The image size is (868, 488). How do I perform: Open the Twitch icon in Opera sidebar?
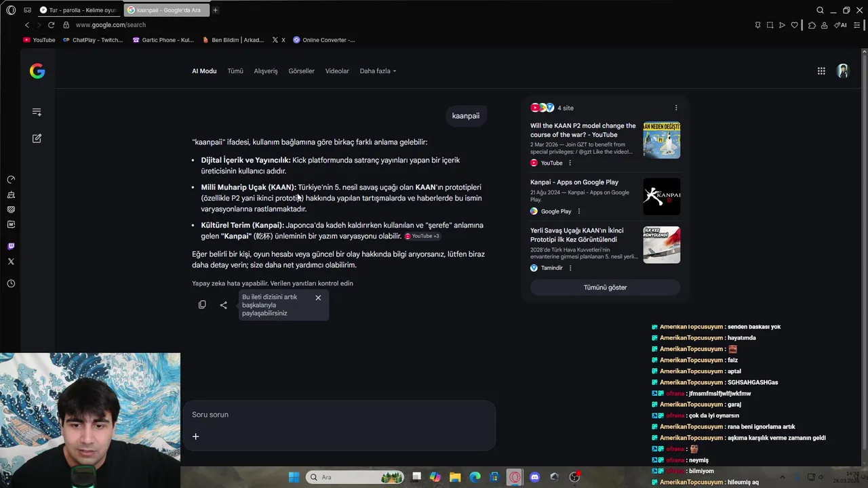point(11,247)
